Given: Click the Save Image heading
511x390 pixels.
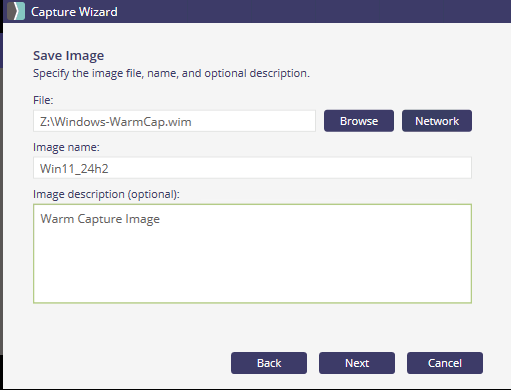Looking at the screenshot, I should coord(68,55).
